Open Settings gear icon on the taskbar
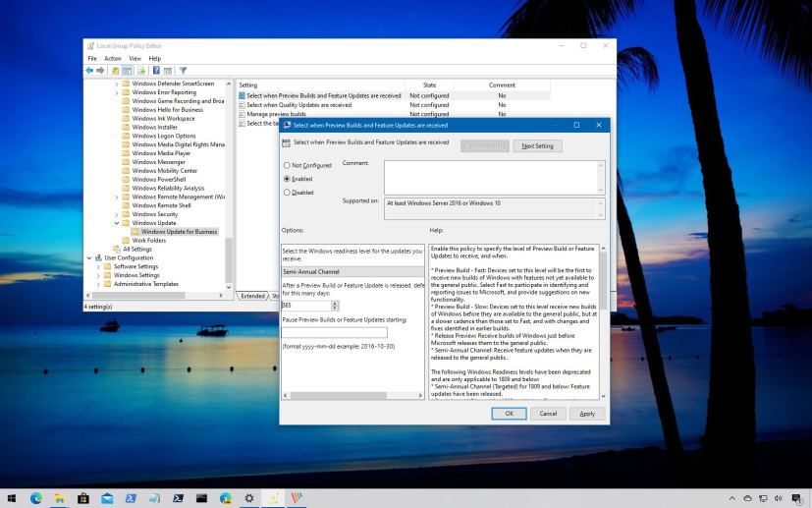The image size is (812, 508). (x=249, y=499)
